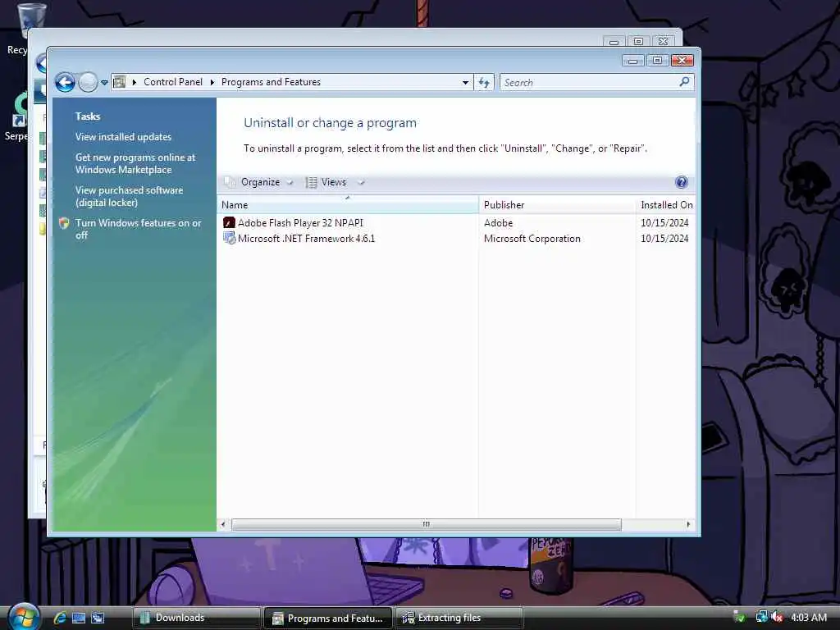Click the .NET Framework program icon
Image resolution: width=840 pixels, height=630 pixels.
229,239
